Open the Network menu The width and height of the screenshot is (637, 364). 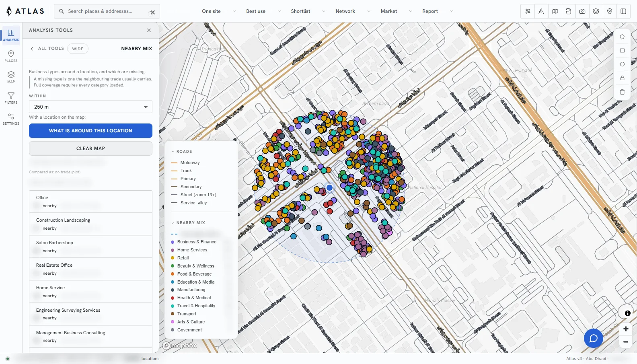353,11
